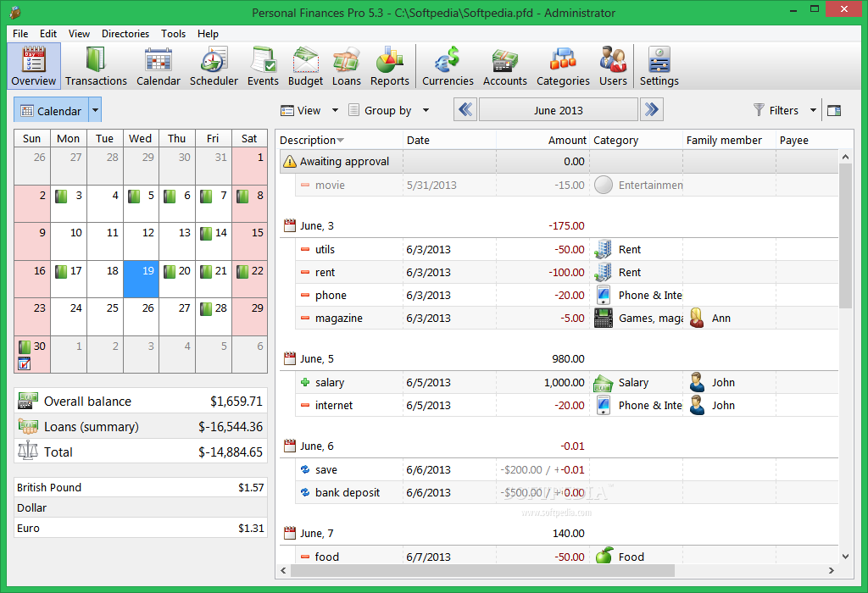
Task: Toggle the side panel layout icon
Action: click(834, 111)
